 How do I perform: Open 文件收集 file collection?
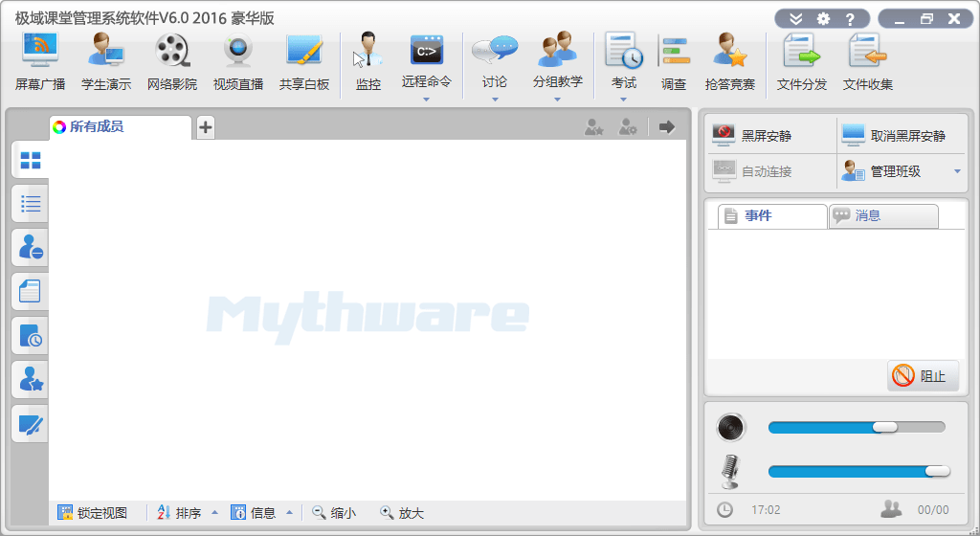867,62
